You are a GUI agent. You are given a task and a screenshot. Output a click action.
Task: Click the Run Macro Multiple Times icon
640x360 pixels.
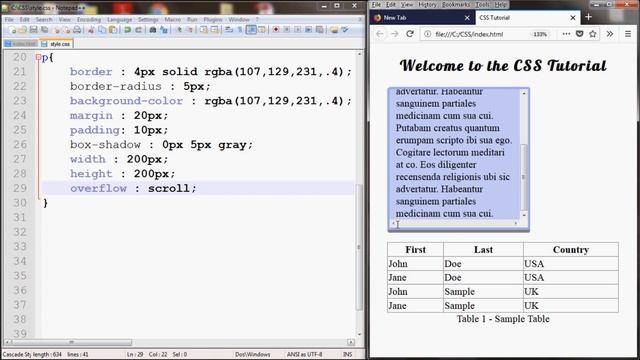pos(309,30)
